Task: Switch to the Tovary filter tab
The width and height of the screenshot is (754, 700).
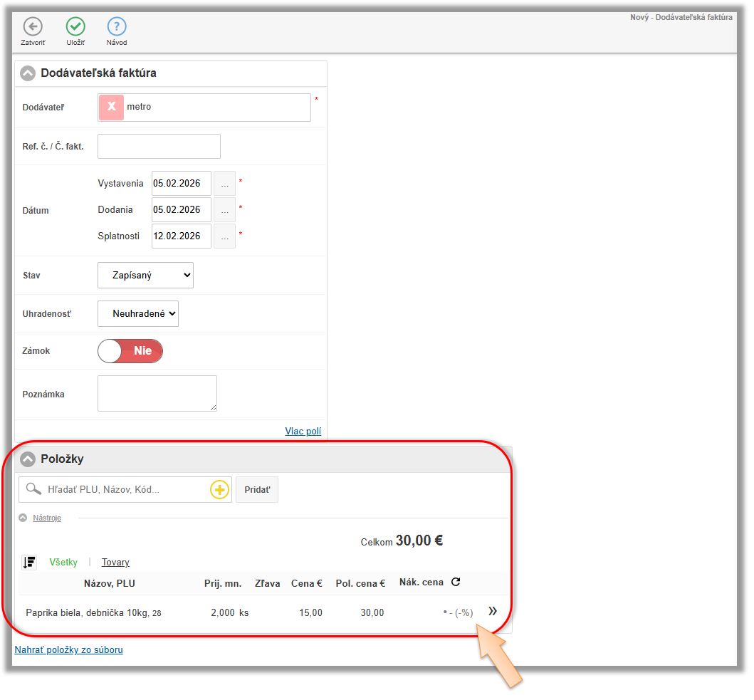Action: click(x=115, y=563)
